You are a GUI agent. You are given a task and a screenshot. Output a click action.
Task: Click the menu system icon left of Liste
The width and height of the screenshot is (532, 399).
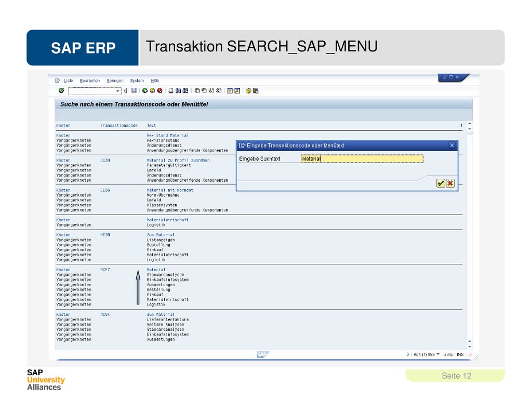click(x=58, y=81)
